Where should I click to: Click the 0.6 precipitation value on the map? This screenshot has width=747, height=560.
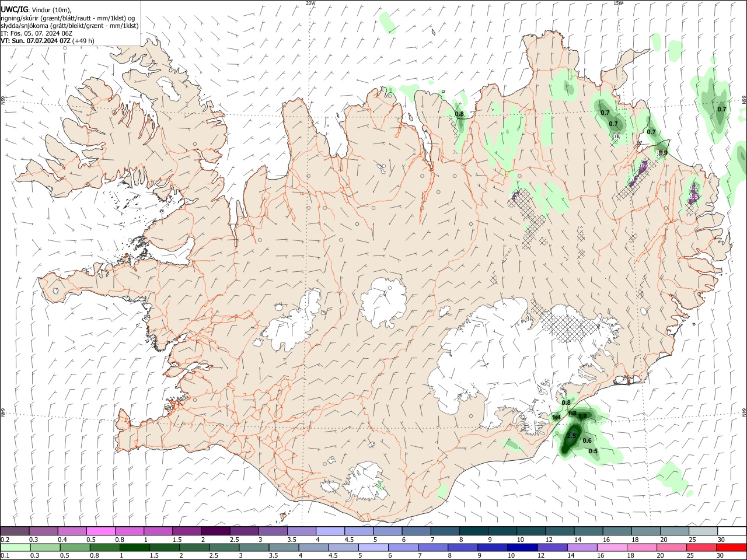click(x=587, y=440)
